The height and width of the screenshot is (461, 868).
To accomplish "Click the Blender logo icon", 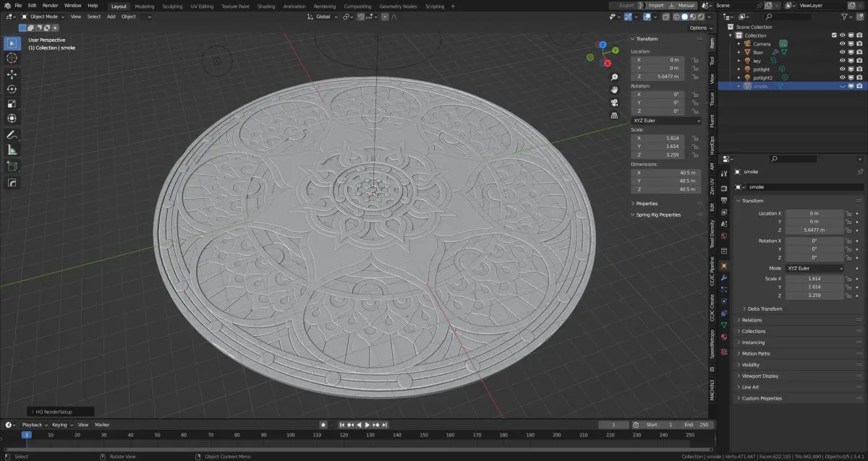I will pos(7,5).
